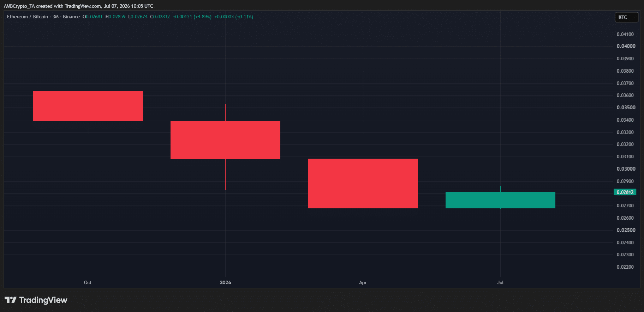The width and height of the screenshot is (644, 312).
Task: Click the 0.04000 price axis label
Action: (x=626, y=46)
